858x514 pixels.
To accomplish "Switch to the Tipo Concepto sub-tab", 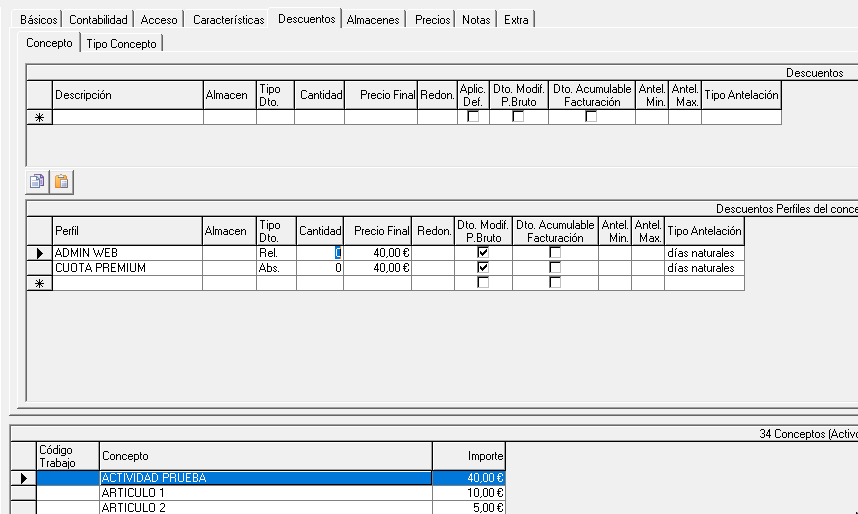I will (121, 44).
